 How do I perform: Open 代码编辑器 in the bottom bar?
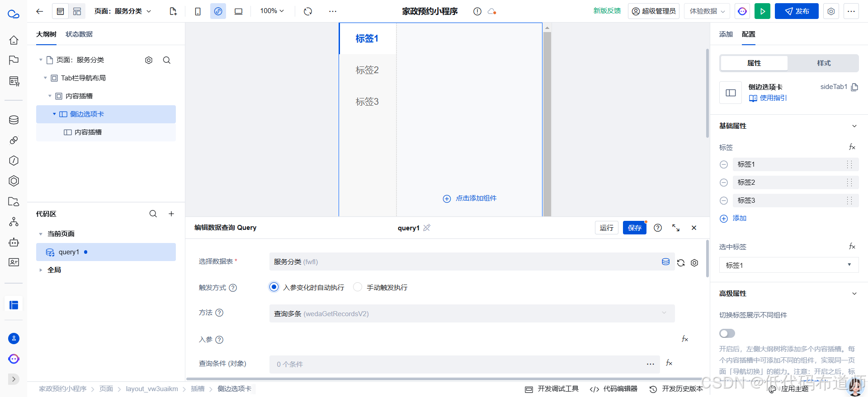(613, 389)
